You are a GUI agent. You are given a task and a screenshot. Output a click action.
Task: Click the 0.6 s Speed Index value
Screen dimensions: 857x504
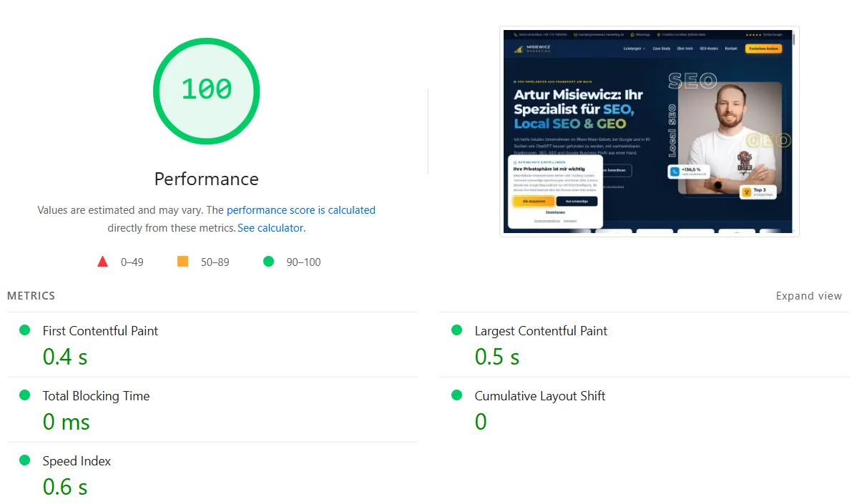[x=65, y=487]
